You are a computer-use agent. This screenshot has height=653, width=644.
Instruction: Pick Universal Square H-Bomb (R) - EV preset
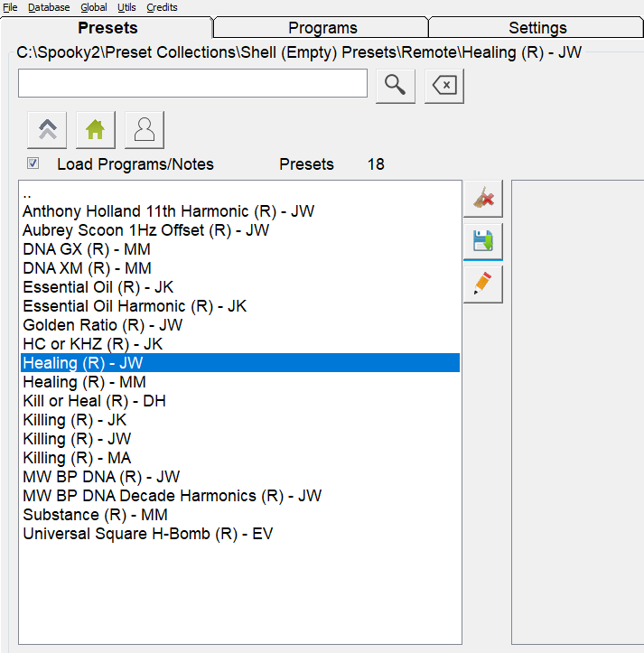coord(147,534)
